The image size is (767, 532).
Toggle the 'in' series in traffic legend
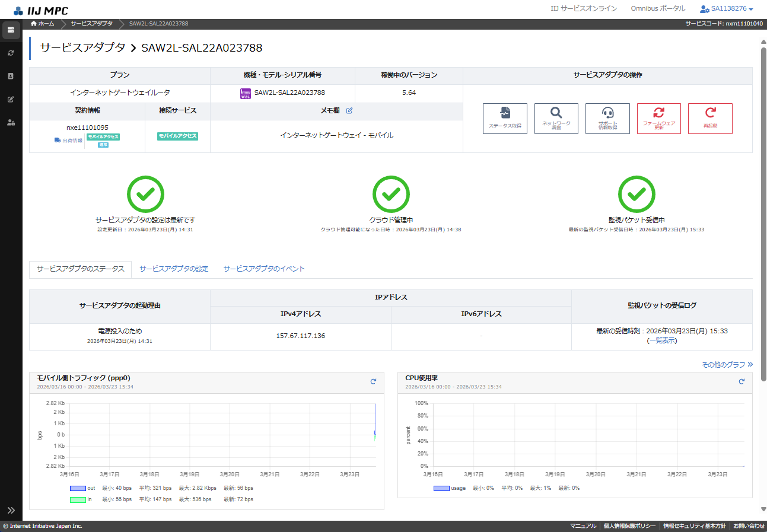tap(78, 499)
